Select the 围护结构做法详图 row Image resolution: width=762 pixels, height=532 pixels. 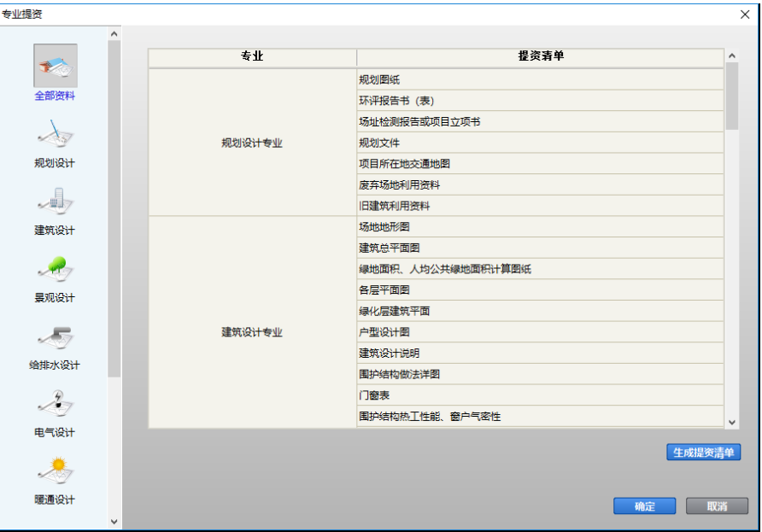[x=541, y=374]
